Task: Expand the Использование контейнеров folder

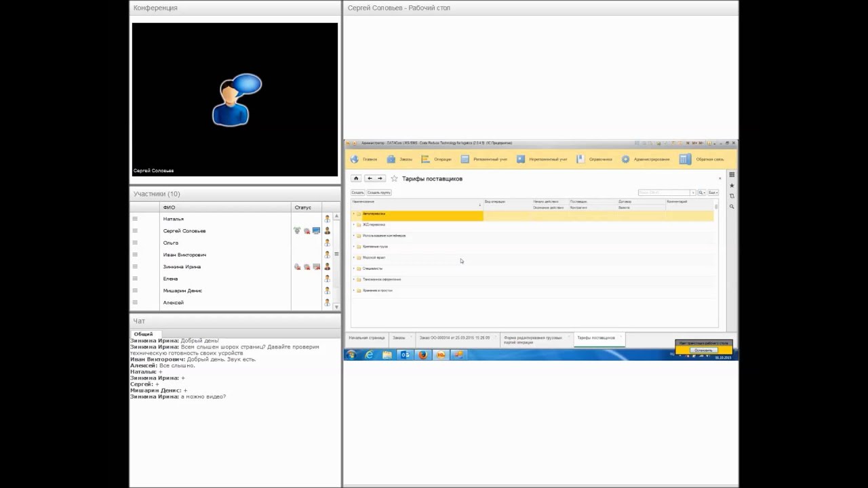Action: pos(353,236)
